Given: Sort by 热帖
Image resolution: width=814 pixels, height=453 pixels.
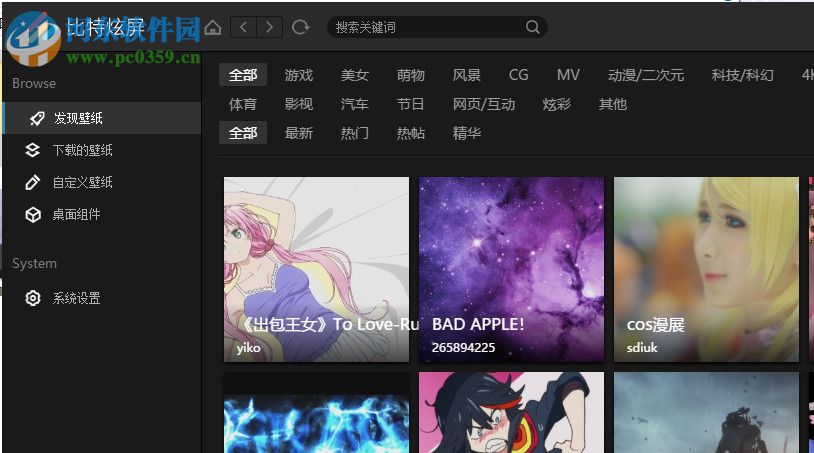Looking at the screenshot, I should click(411, 133).
